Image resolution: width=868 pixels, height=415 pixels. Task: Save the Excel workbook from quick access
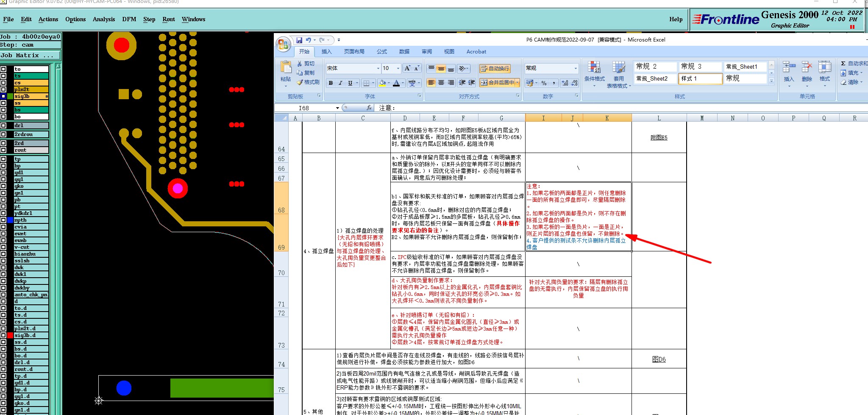click(x=299, y=40)
